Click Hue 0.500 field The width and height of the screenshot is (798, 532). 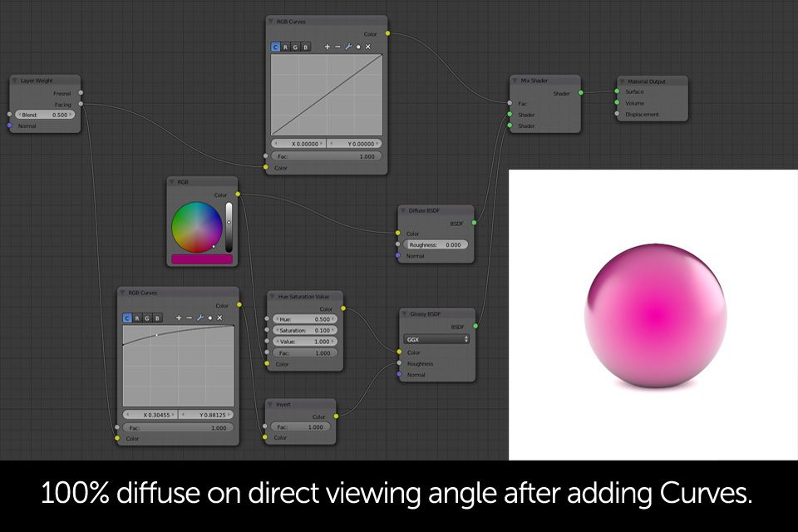click(x=305, y=319)
